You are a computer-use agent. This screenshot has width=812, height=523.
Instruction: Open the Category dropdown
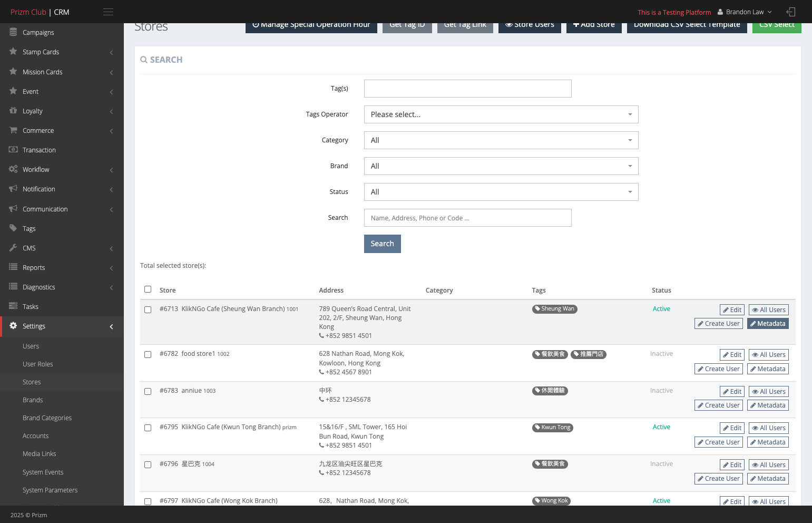(501, 140)
